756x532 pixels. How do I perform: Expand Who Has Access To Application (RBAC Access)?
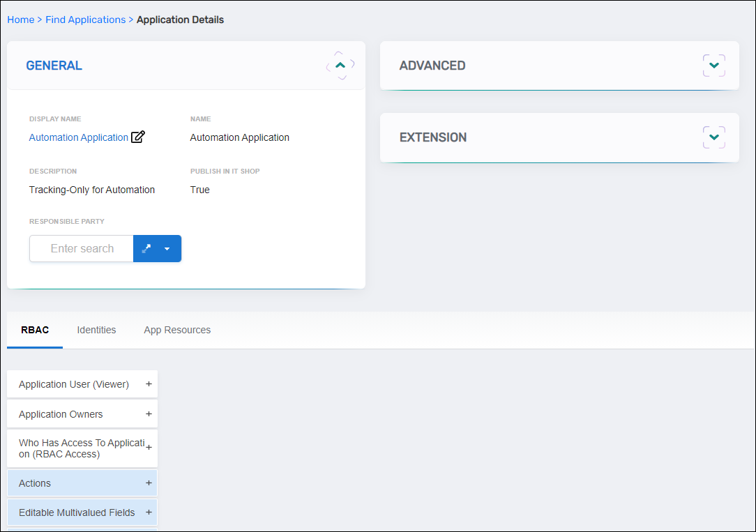(x=148, y=448)
